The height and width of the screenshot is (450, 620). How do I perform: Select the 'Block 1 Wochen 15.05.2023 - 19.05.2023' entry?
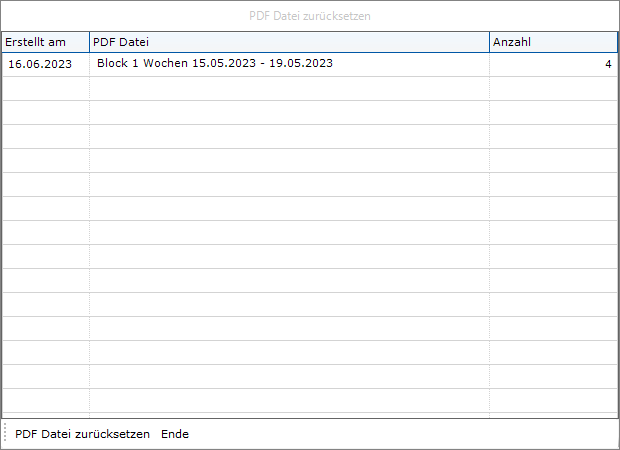tap(215, 63)
